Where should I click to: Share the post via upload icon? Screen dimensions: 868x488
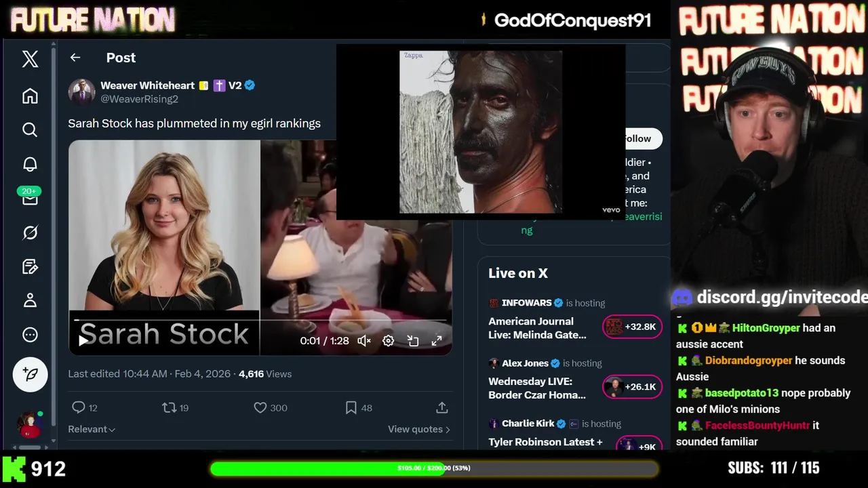441,407
